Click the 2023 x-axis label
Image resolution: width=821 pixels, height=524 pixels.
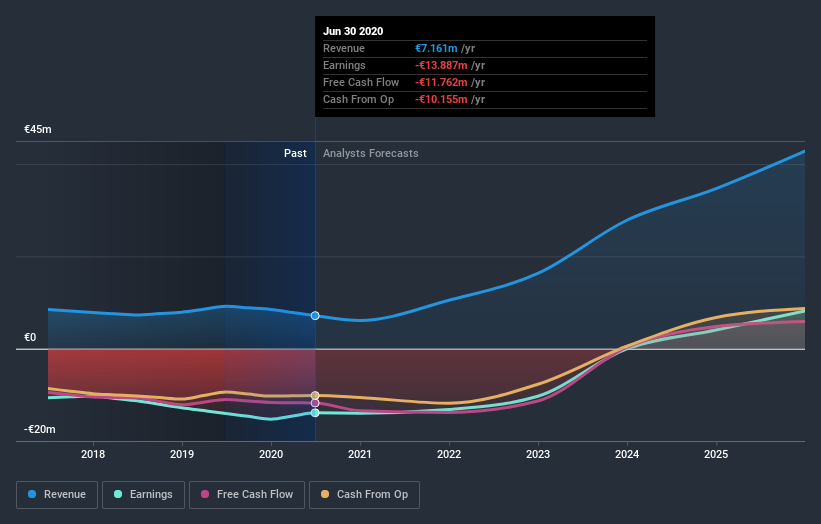[538, 454]
